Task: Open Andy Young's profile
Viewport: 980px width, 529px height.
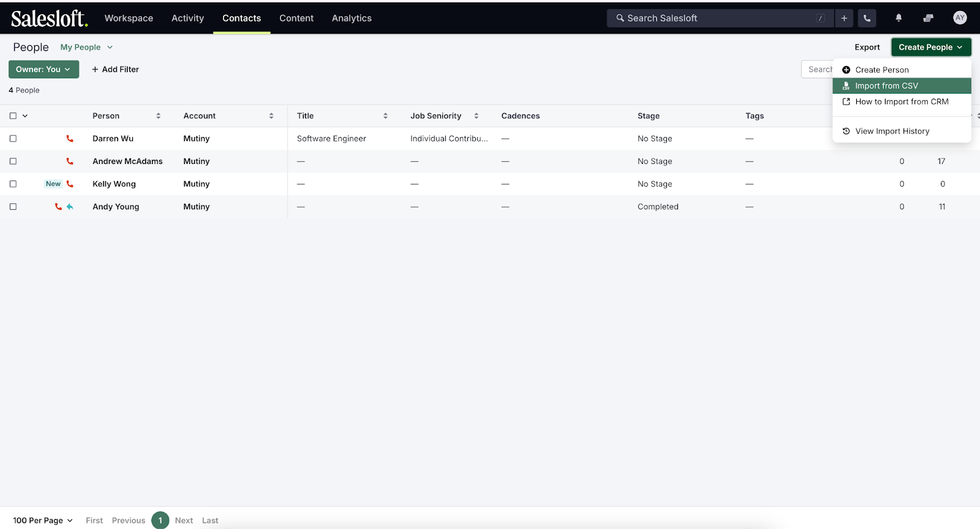Action: click(x=116, y=207)
